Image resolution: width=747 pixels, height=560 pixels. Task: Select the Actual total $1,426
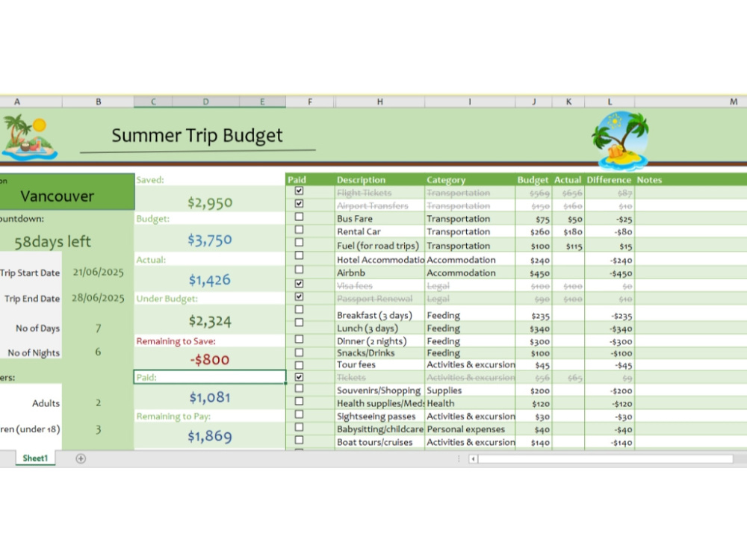pos(210,279)
